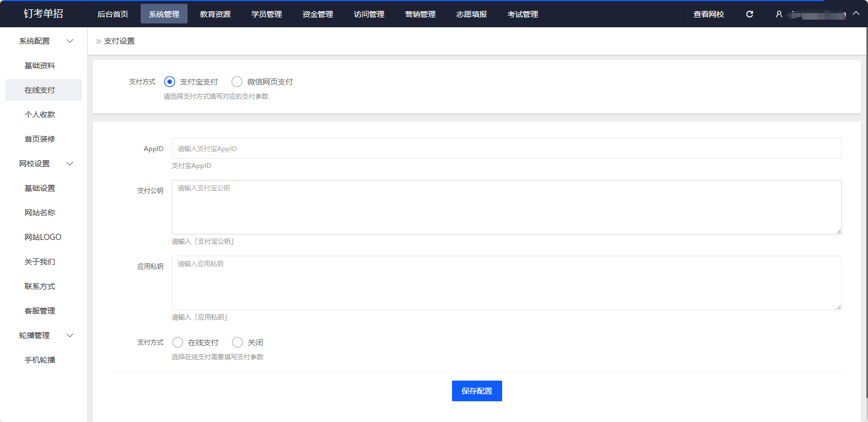
Task: Open the 后台首页 top menu
Action: click(113, 14)
